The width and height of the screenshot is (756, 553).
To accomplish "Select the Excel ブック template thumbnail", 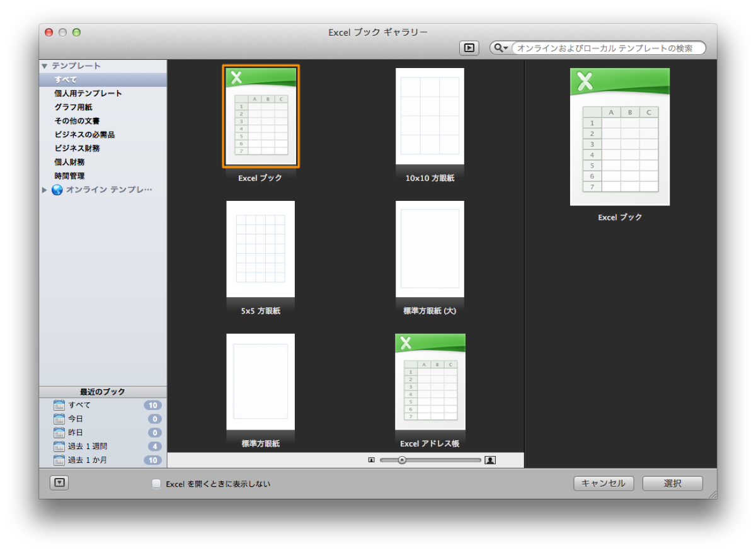I will pyautogui.click(x=261, y=117).
